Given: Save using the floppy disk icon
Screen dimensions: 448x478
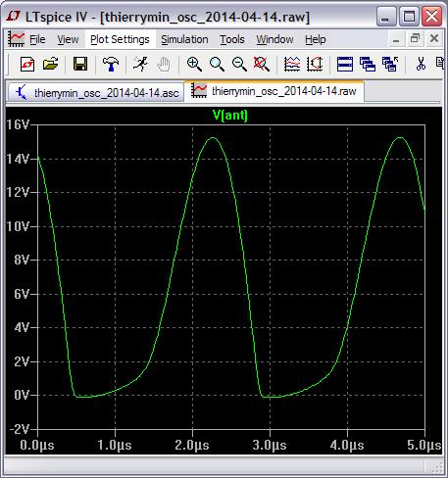Looking at the screenshot, I should 80,64.
